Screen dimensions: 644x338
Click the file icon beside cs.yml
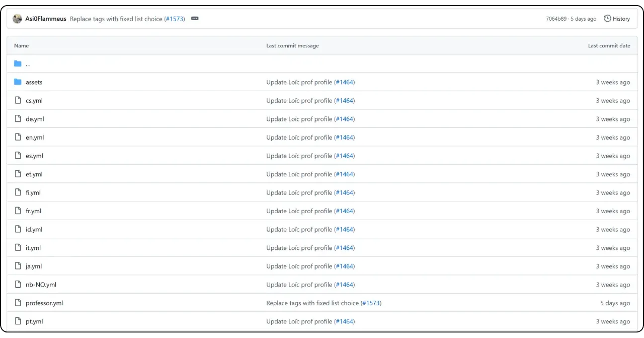pyautogui.click(x=18, y=100)
